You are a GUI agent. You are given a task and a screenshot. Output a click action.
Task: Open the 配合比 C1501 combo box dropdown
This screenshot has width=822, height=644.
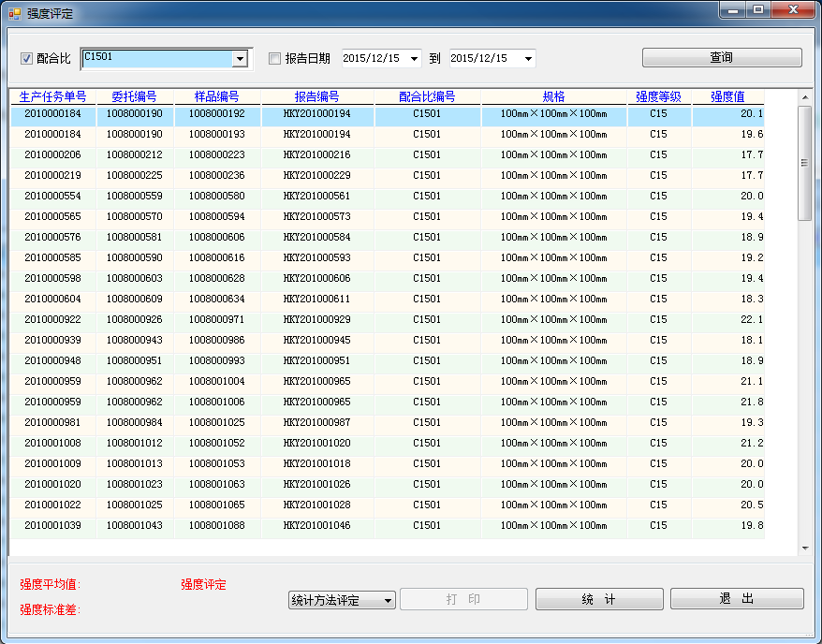tap(241, 59)
